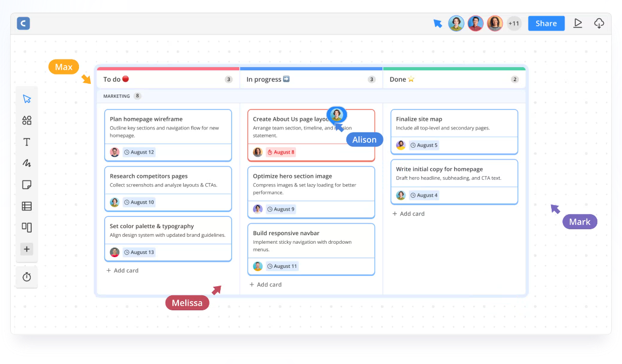Choose the freehand draw tool
Screen dimensions: 622x364
tap(26, 163)
